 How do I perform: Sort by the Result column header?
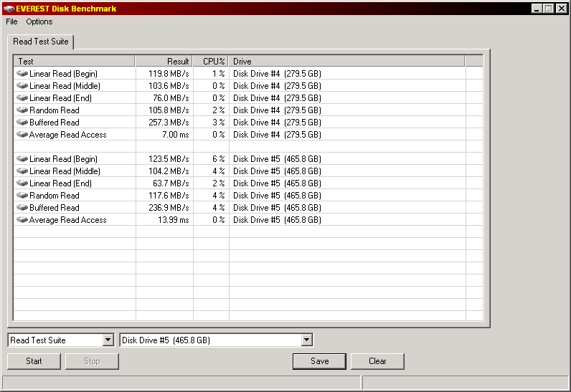(164, 61)
